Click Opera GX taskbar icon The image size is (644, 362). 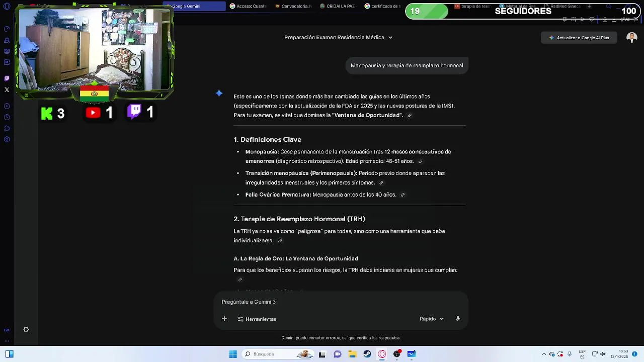point(382,354)
